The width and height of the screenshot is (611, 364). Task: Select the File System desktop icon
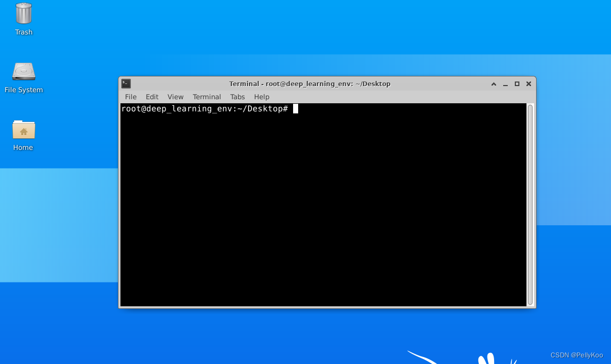[24, 71]
